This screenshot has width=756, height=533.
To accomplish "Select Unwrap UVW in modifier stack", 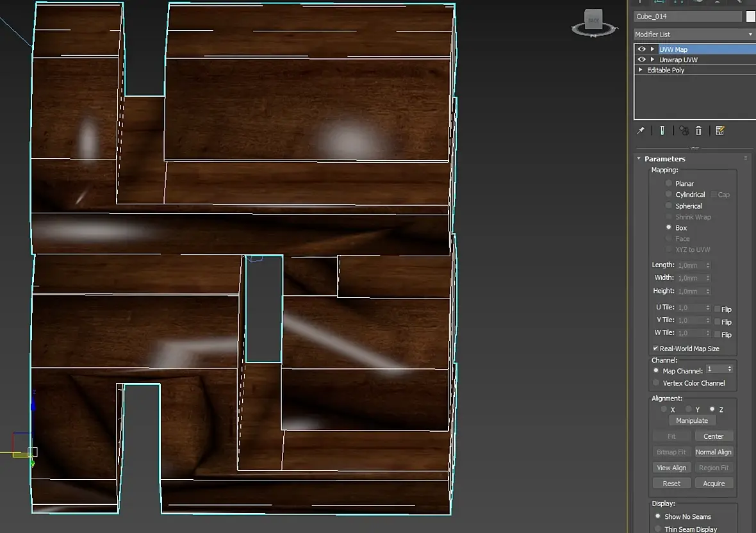I will point(678,60).
